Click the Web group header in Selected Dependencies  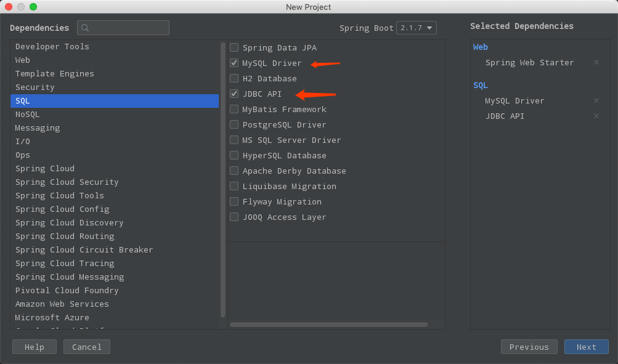tap(481, 47)
